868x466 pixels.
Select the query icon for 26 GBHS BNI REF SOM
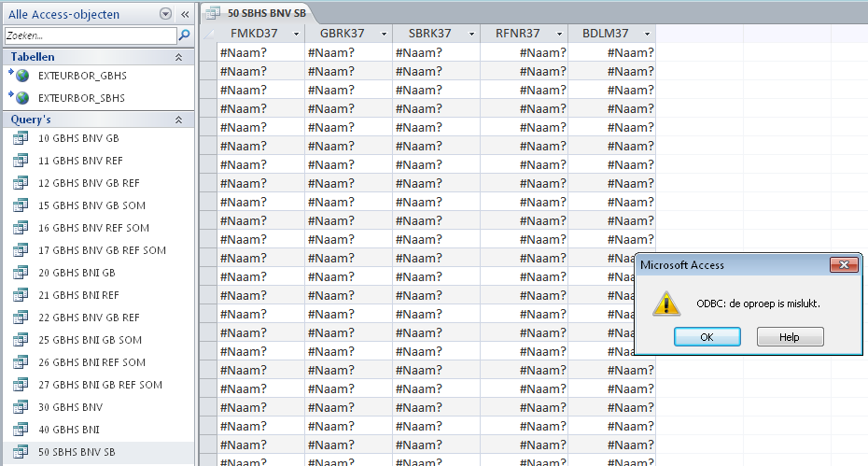point(21,362)
